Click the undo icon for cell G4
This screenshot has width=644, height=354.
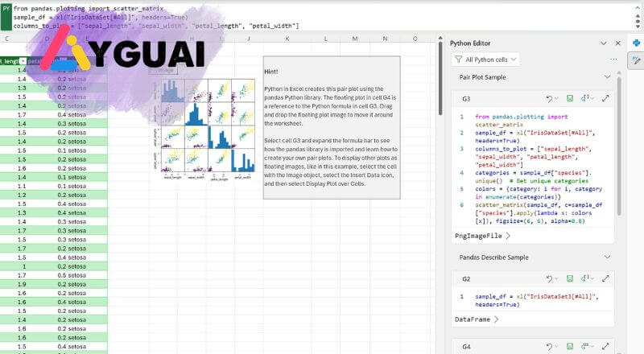[549, 347]
